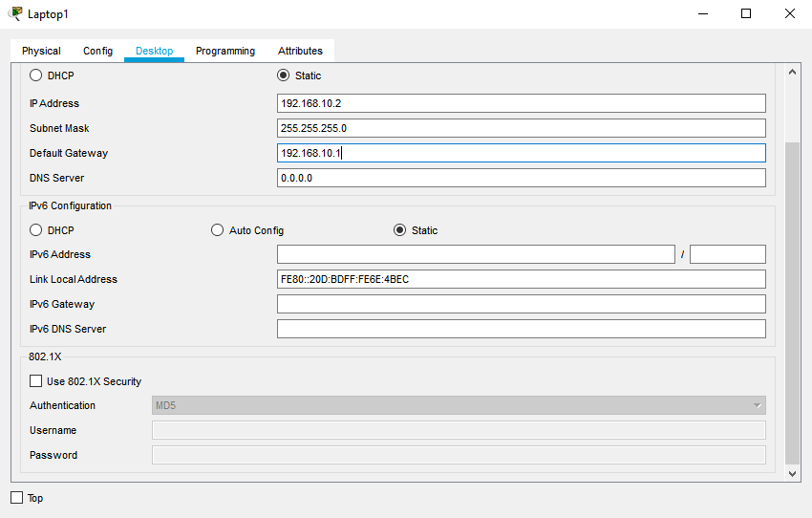The image size is (812, 518).
Task: Click the Authentication label
Action: tap(63, 405)
